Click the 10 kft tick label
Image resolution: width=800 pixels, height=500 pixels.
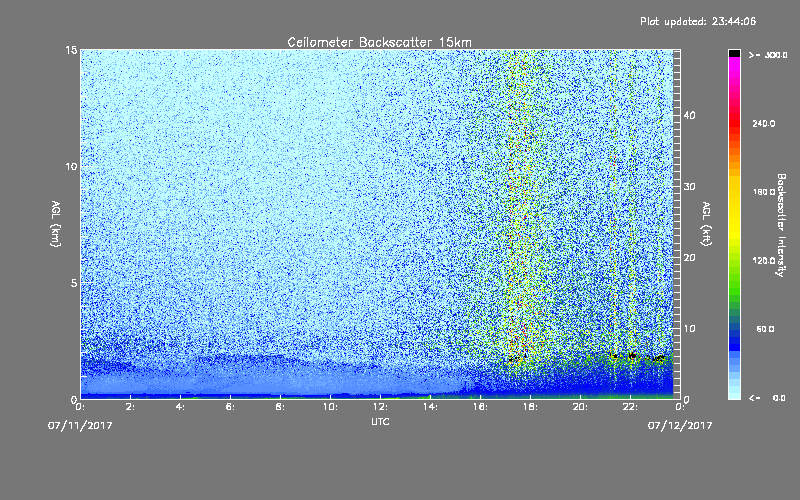[689, 329]
